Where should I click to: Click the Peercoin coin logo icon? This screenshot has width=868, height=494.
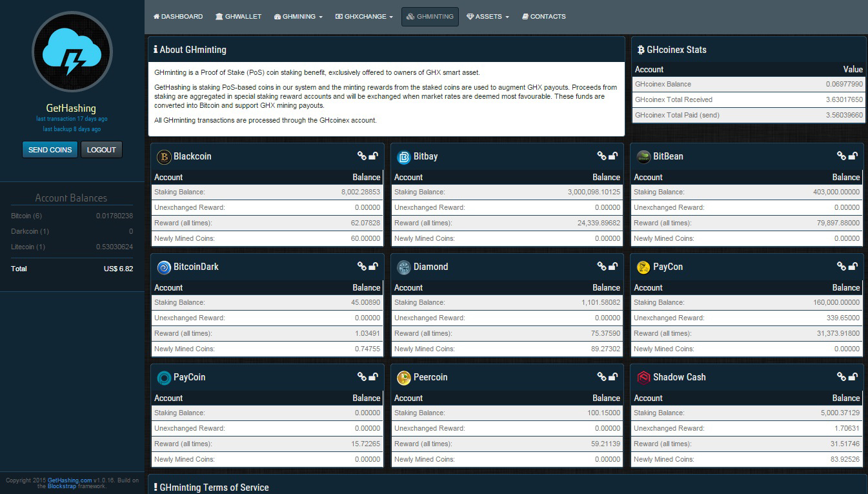403,377
